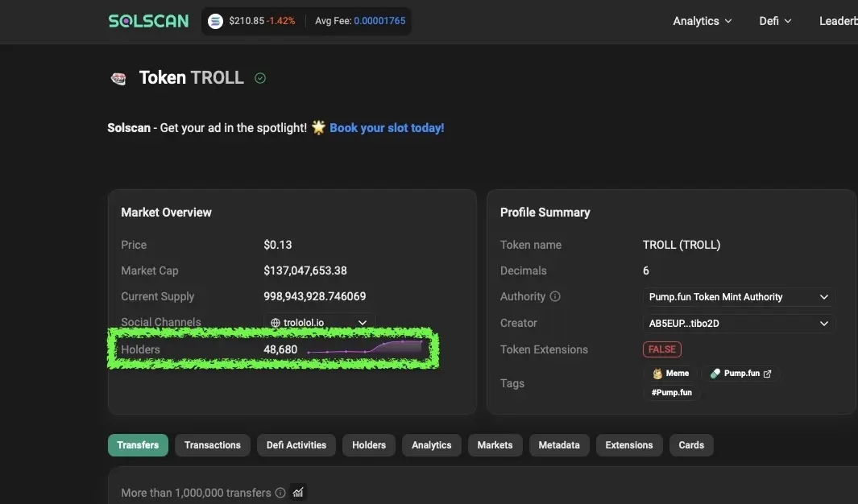
Task: Switch to the Transactions tab
Action: coord(213,445)
